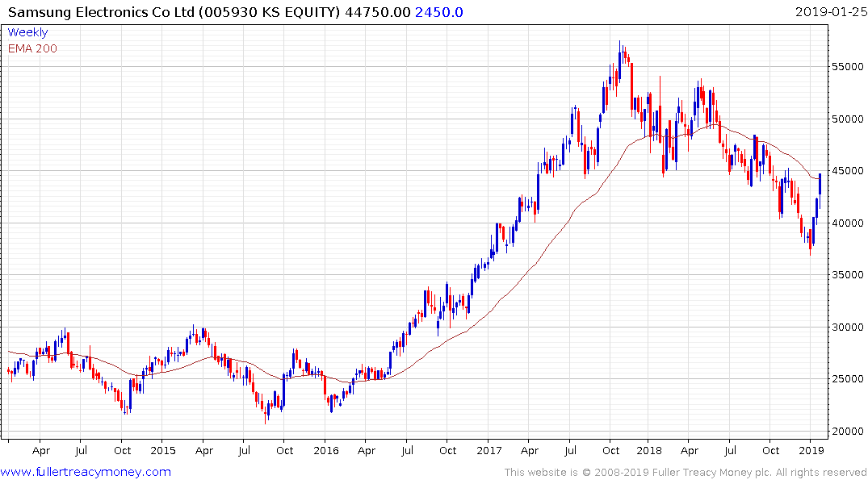Viewport: 868px width, 484px height.
Task: Click the chart title 'Samsung Electronics Co Ltd'
Action: click(x=101, y=12)
